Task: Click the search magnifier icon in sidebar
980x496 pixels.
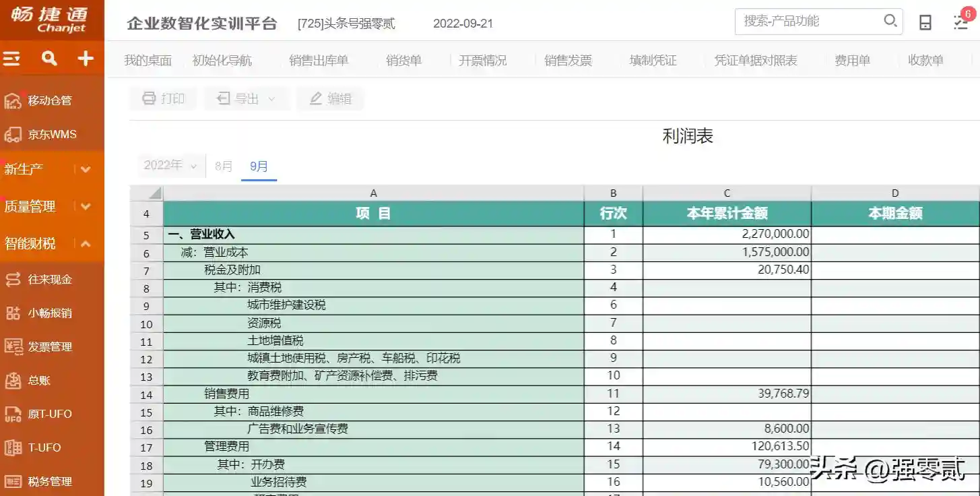Action: [49, 59]
